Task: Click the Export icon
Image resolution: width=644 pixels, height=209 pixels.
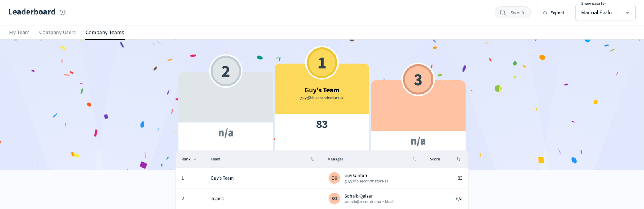Action: (545, 13)
